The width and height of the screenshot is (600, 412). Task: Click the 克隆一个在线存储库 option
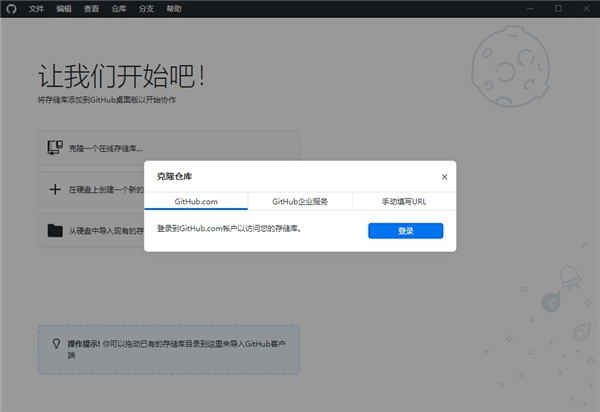(168, 148)
